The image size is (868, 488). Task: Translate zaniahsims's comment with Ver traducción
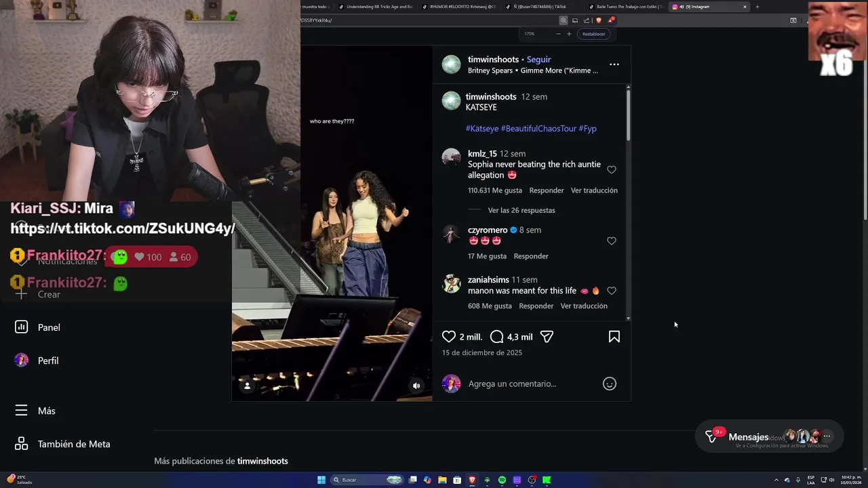pyautogui.click(x=584, y=306)
